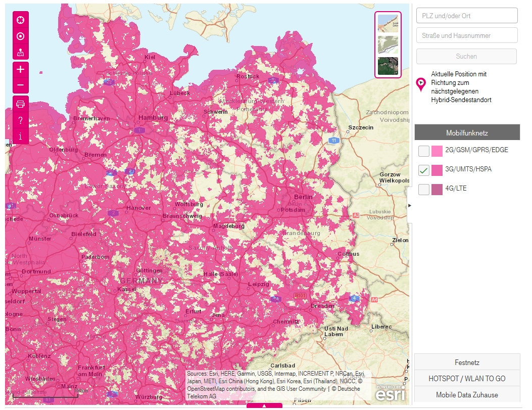
Task: Print the coverage map
Action: click(x=21, y=105)
